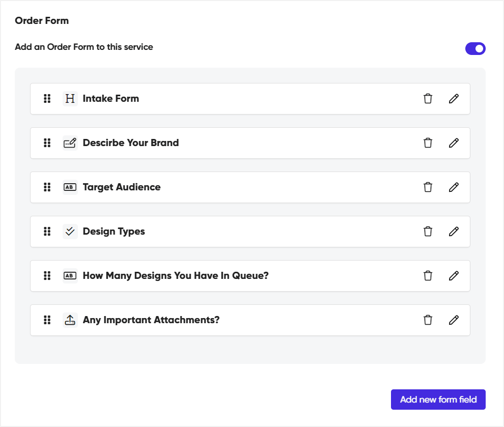The width and height of the screenshot is (504, 427).
Task: Edit the Intake Form field
Action: pos(454,99)
